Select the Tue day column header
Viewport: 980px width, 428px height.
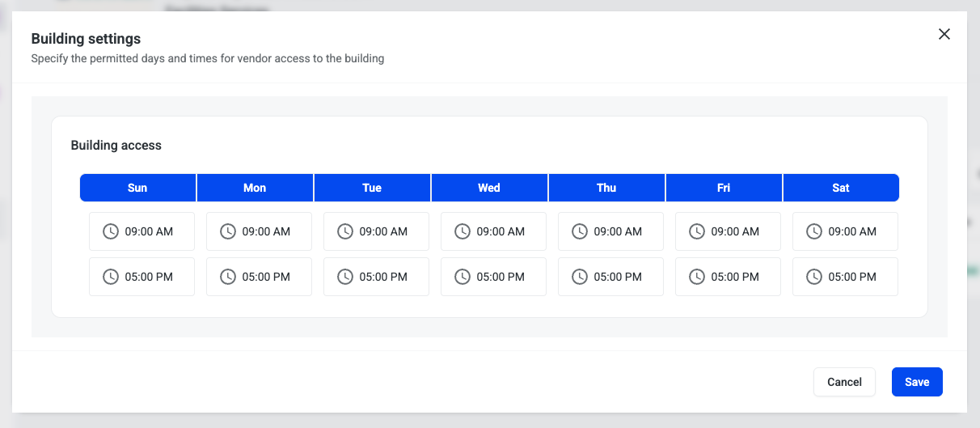[372, 188]
